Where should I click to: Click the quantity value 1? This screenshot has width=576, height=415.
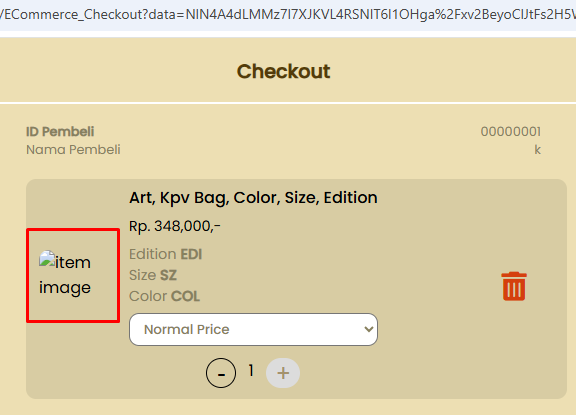(251, 371)
